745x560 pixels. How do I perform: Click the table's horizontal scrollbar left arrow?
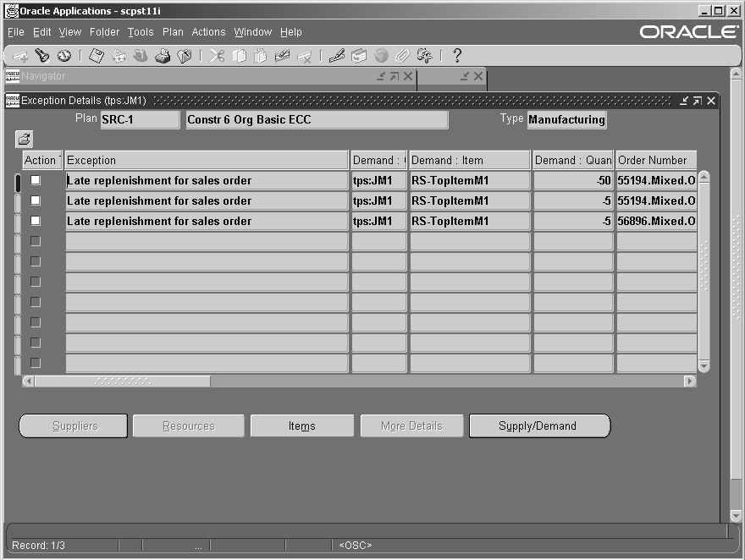click(29, 381)
